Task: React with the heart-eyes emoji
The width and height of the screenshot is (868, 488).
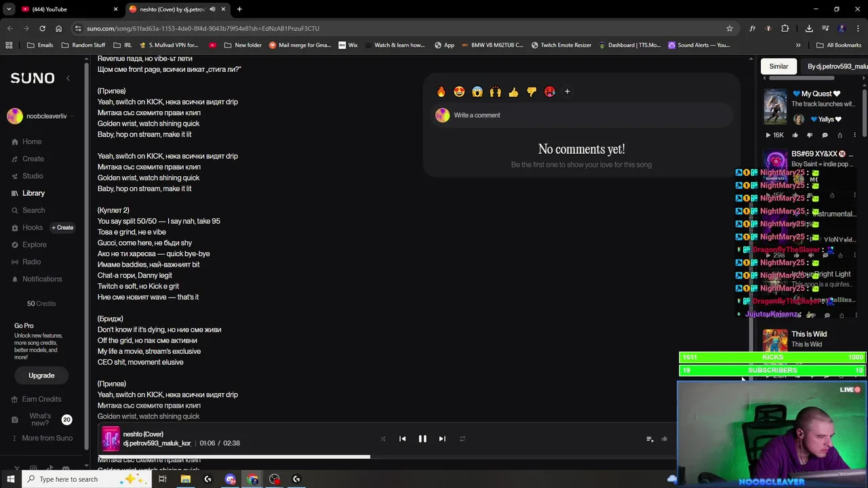Action: point(459,91)
